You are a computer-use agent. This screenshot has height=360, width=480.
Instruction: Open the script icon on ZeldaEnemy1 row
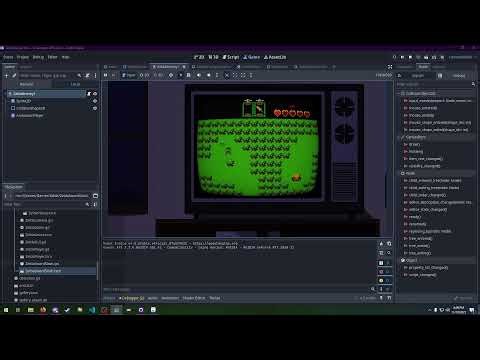(x=89, y=94)
